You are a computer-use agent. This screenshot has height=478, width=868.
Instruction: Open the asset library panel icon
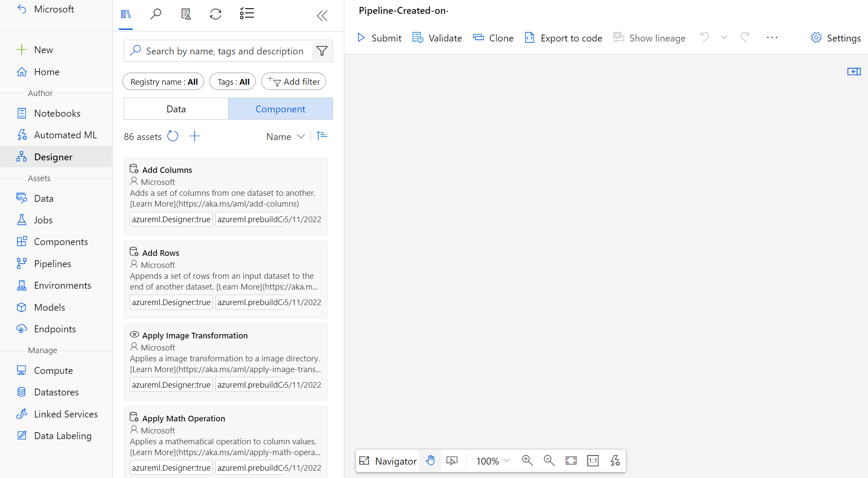[x=126, y=14]
